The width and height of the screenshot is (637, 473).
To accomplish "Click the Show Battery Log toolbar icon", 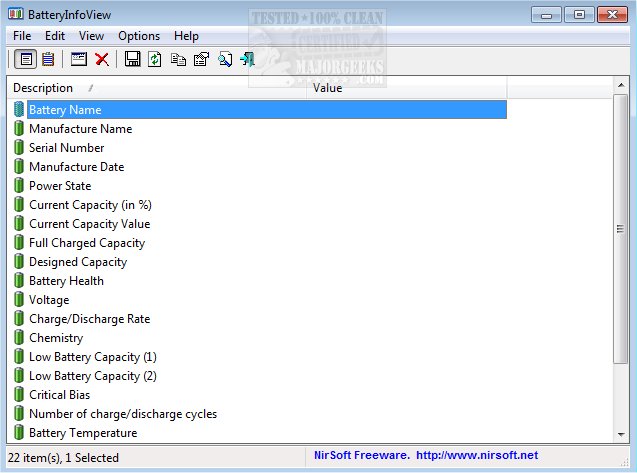I will click(48, 60).
